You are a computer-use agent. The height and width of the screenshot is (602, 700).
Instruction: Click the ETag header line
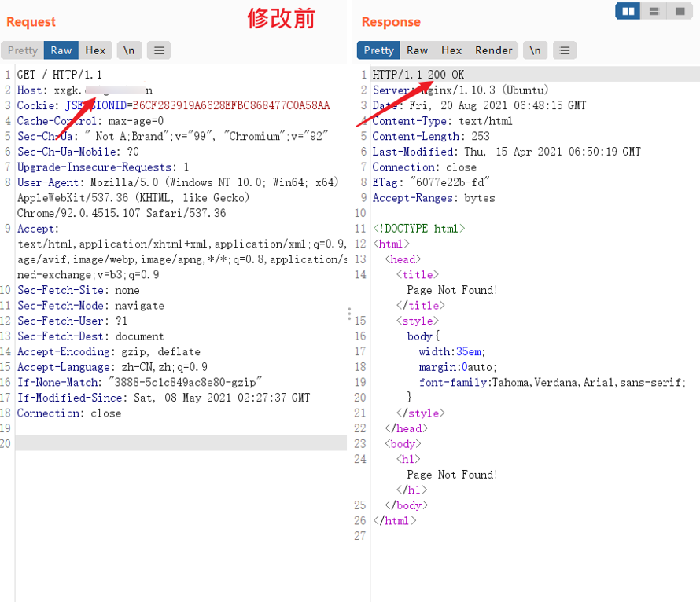(x=431, y=182)
